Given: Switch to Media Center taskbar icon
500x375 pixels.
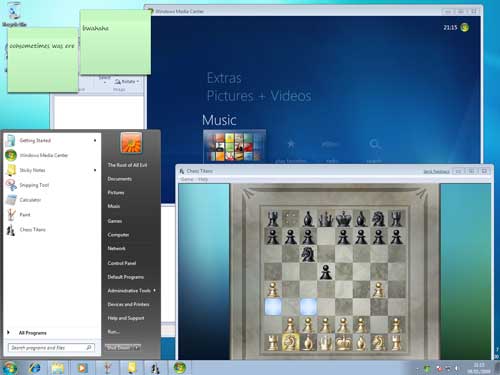Looking at the screenshot, I should (180, 368).
